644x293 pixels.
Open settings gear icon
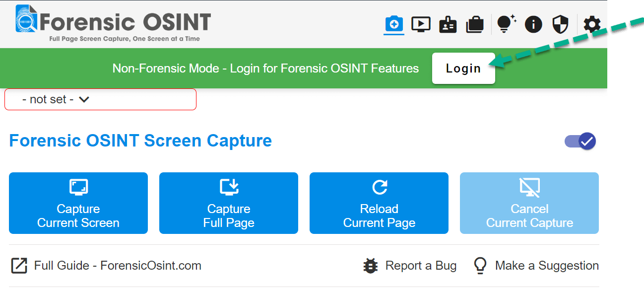(x=592, y=24)
